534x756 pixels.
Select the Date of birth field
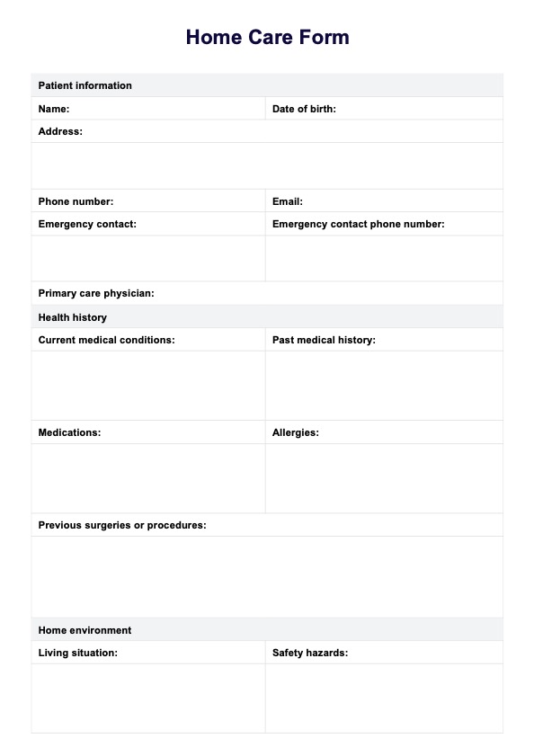coord(384,109)
